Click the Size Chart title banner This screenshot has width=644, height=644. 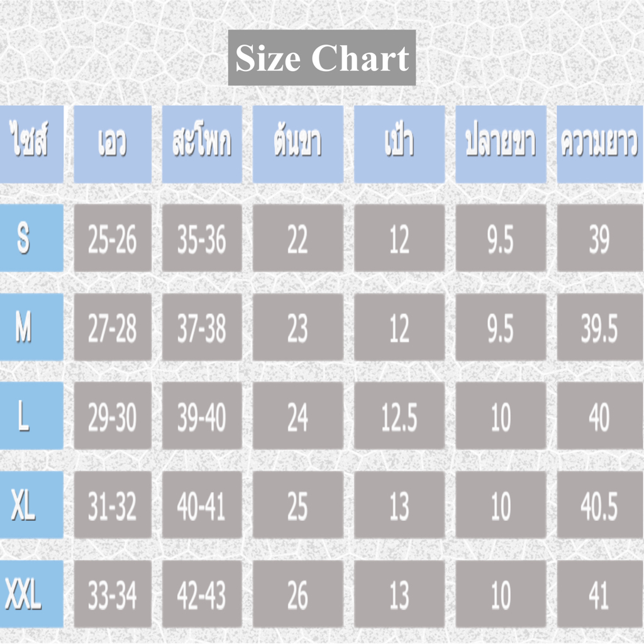[x=321, y=58]
